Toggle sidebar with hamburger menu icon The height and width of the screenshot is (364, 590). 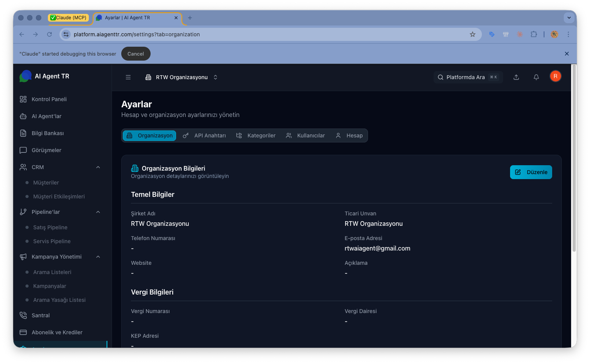coord(128,77)
